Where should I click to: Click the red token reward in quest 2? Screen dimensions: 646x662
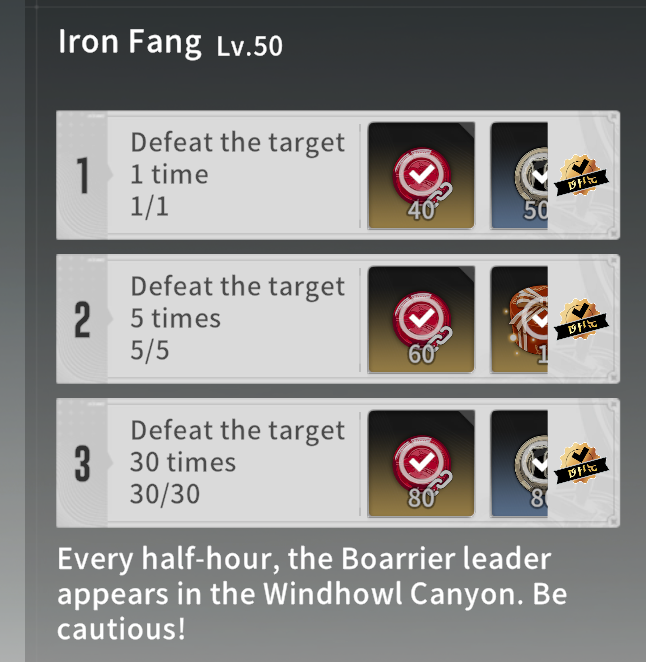click(x=421, y=320)
